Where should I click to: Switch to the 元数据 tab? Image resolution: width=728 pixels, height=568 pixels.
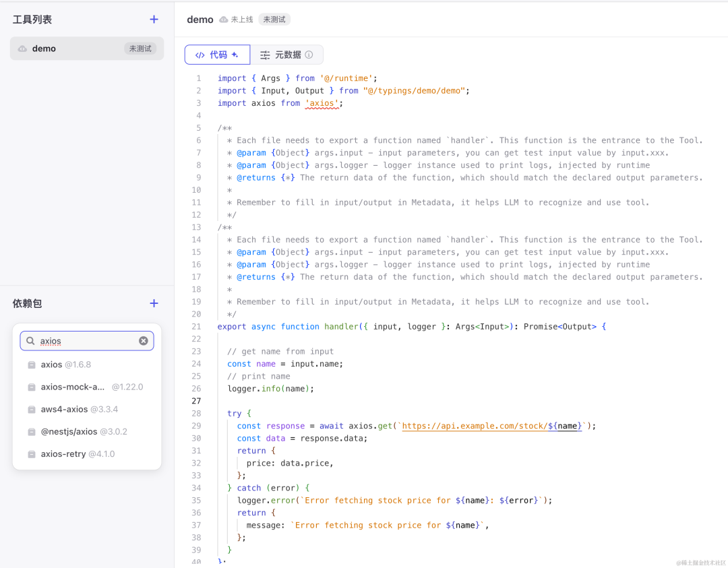point(286,55)
